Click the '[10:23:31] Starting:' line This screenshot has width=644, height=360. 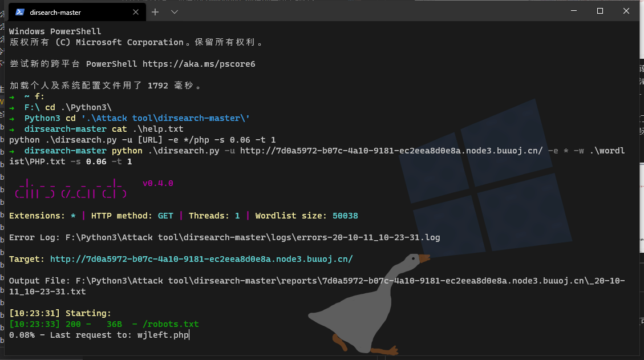pos(60,313)
